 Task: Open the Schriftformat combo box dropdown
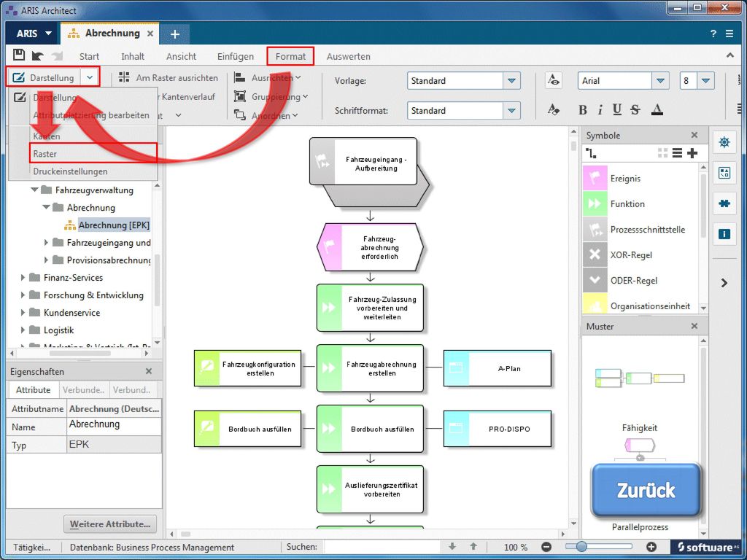click(x=511, y=111)
